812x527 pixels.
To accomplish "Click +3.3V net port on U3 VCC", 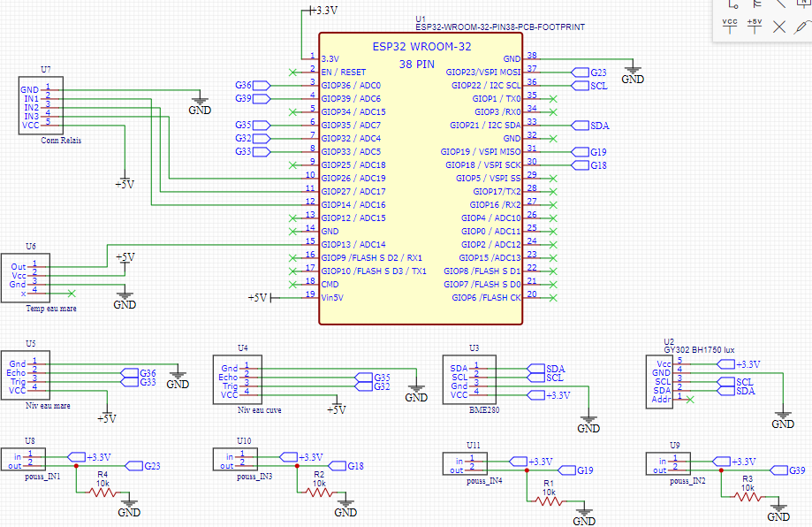I will 549,395.
